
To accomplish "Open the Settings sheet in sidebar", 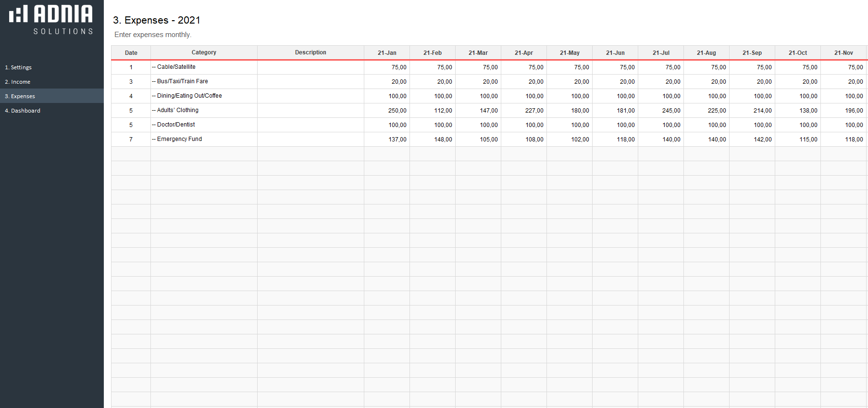I will (18, 67).
